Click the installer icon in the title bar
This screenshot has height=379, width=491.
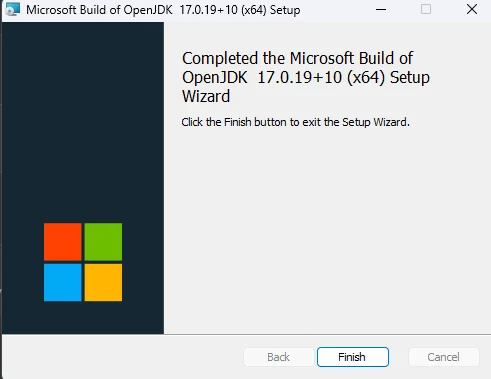pos(13,9)
